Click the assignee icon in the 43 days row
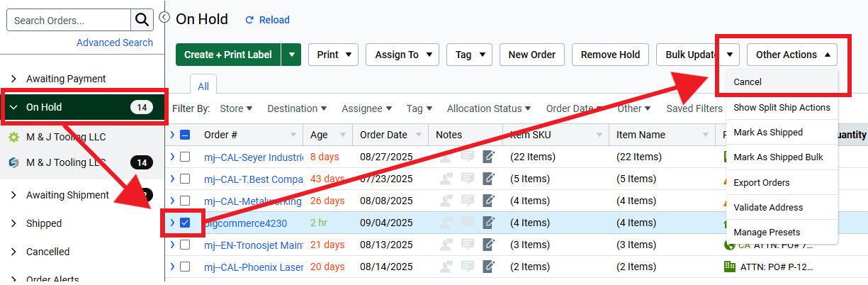 click(446, 179)
